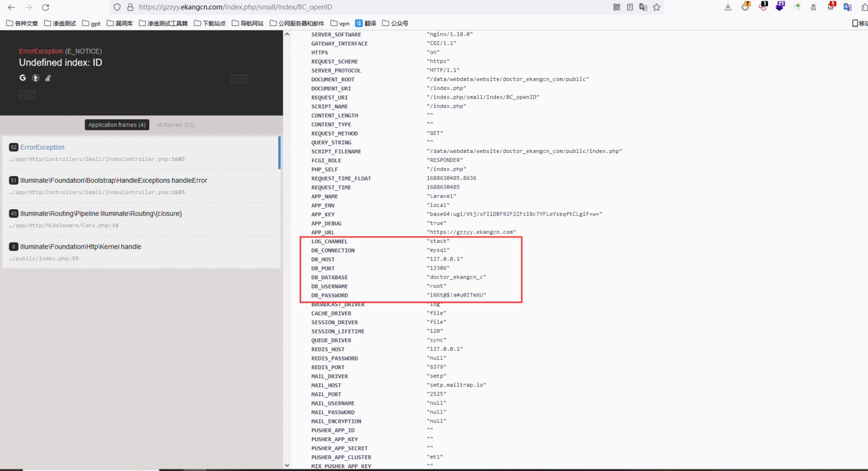Open the downloads panel
Viewport: 868px width, 471px height.
click(x=728, y=7)
